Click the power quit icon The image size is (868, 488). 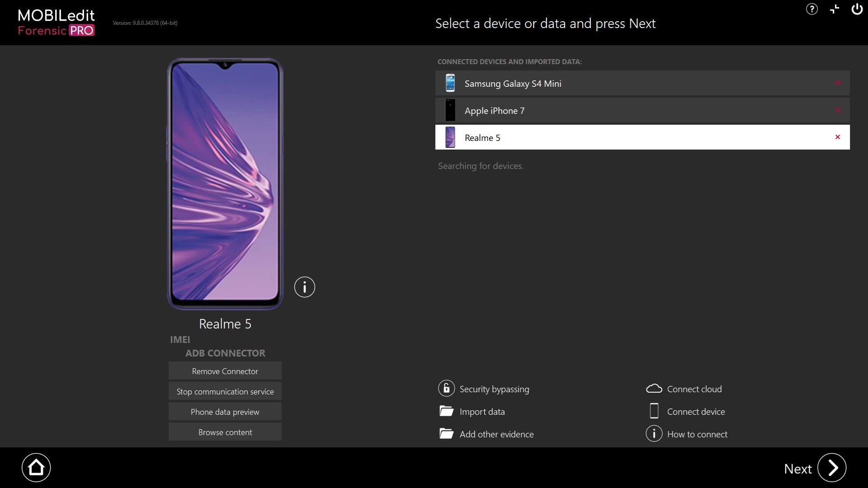click(x=857, y=9)
